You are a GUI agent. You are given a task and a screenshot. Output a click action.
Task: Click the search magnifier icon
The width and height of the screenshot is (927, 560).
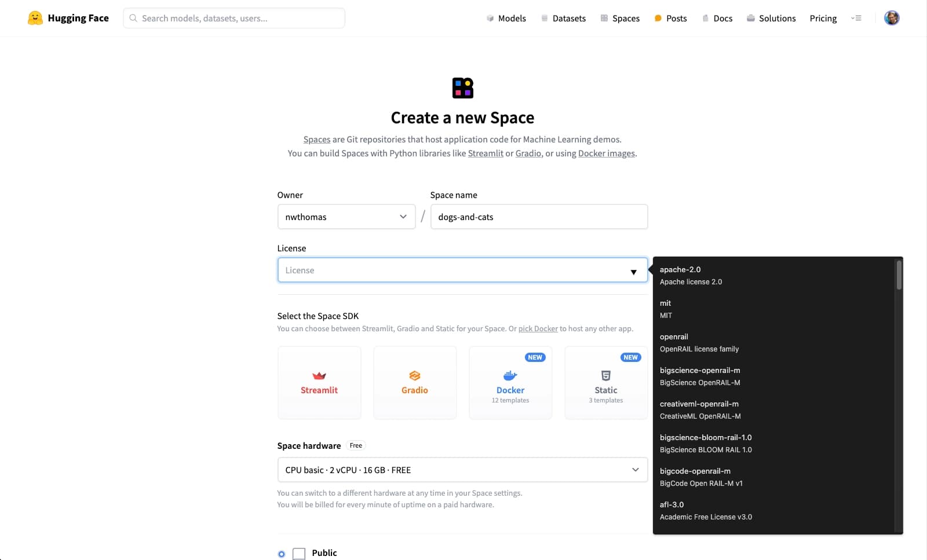pos(134,18)
